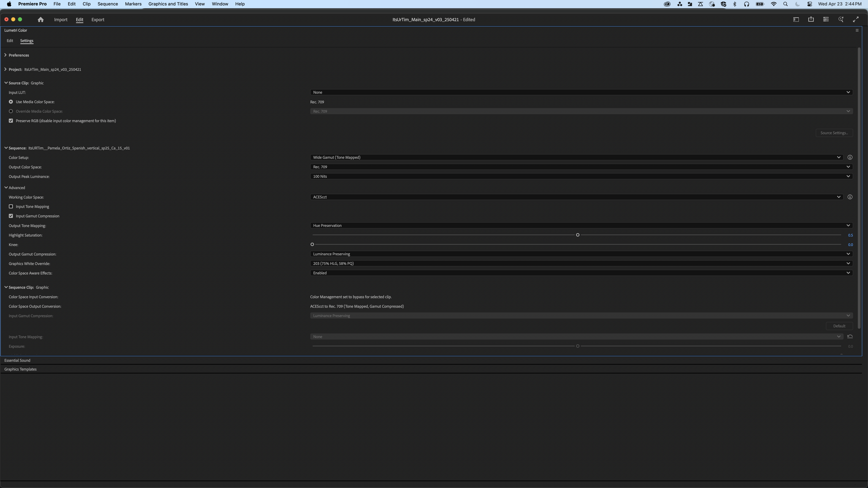Viewport: 868px width, 488px height.
Task: Click the Color Setup info icon
Action: (x=850, y=157)
